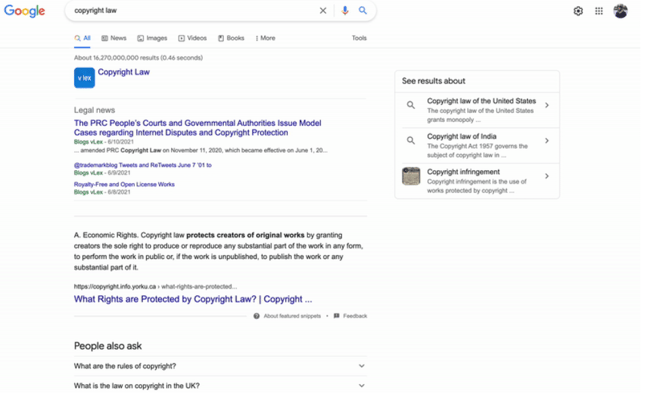Image resolution: width=670 pixels, height=399 pixels.
Task: Open the account profile avatar
Action: (620, 11)
